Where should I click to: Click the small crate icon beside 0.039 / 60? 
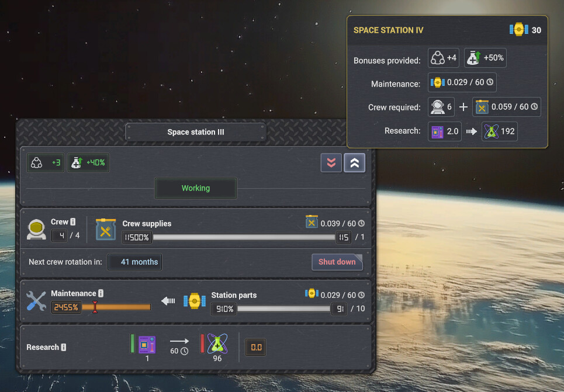(312, 222)
